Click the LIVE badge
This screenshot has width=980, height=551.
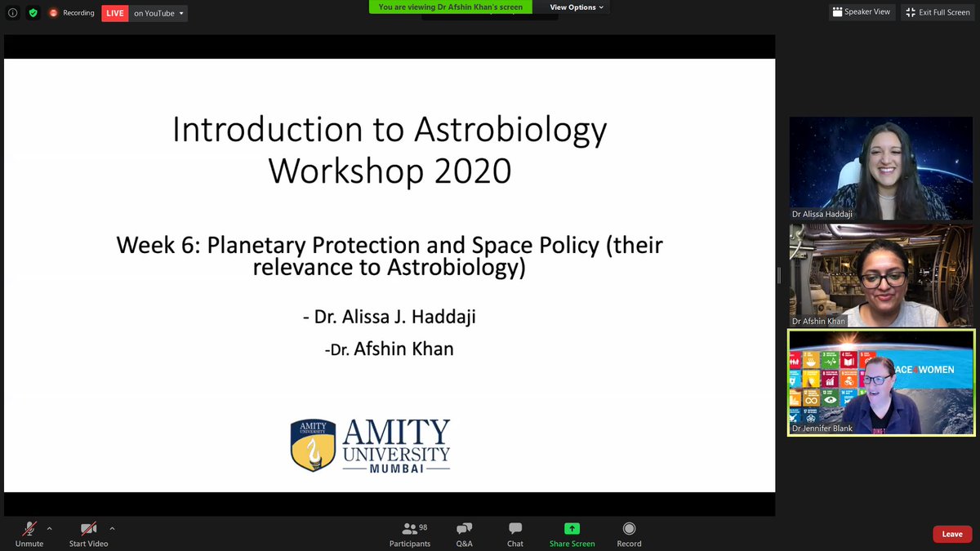[114, 13]
